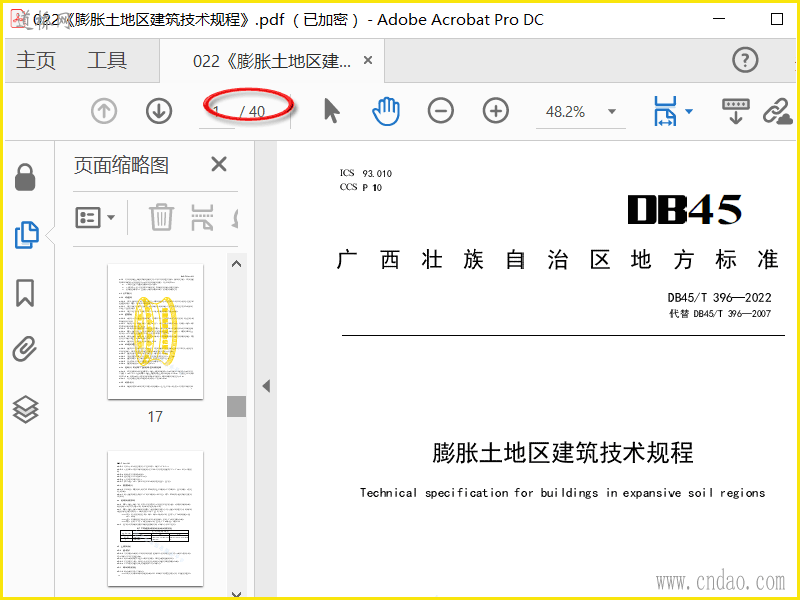The width and height of the screenshot is (800, 600).
Task: Go to previous page arrow
Action: tap(104, 111)
